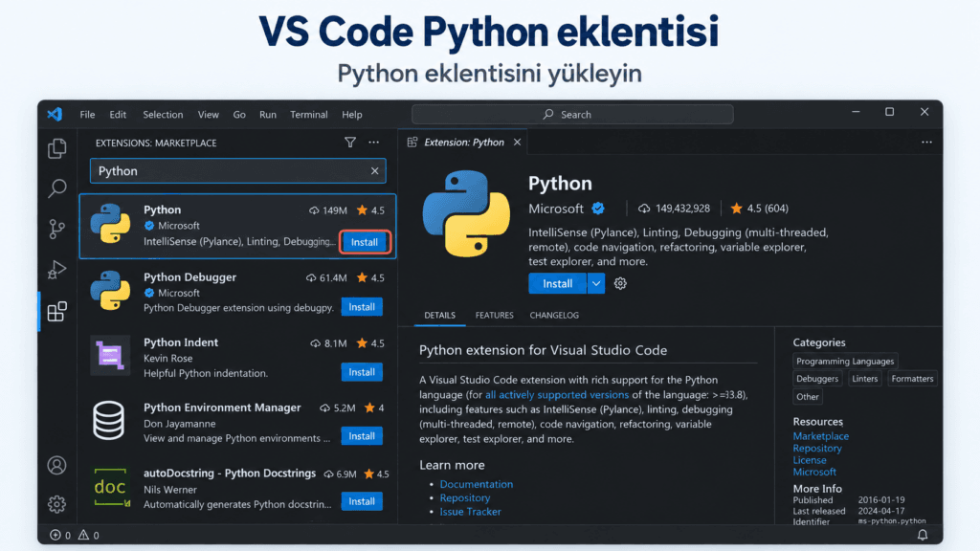Click Microsoft publisher name in details header
The image size is (980, 551).
click(x=556, y=208)
